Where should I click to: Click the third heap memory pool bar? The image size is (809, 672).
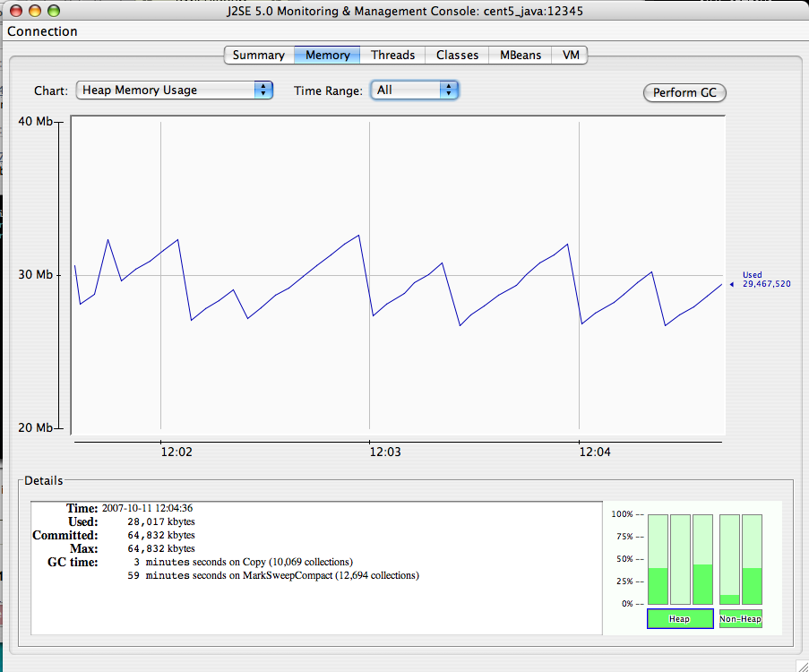click(702, 559)
